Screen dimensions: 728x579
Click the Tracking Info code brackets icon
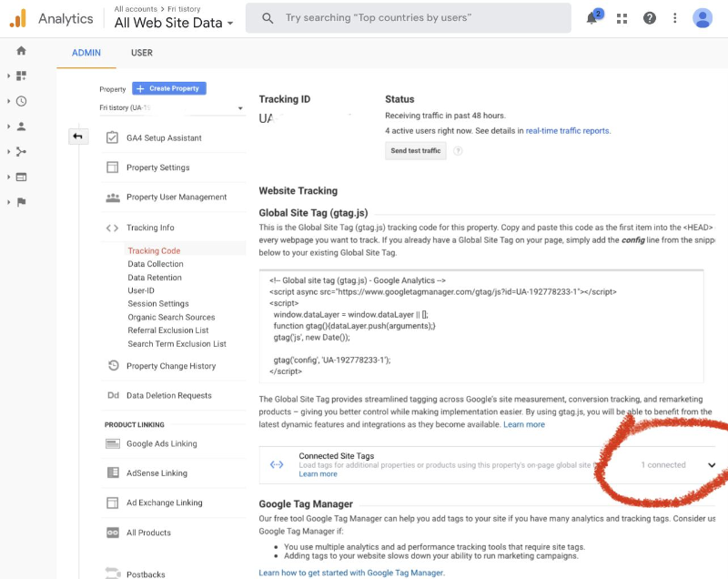[112, 228]
